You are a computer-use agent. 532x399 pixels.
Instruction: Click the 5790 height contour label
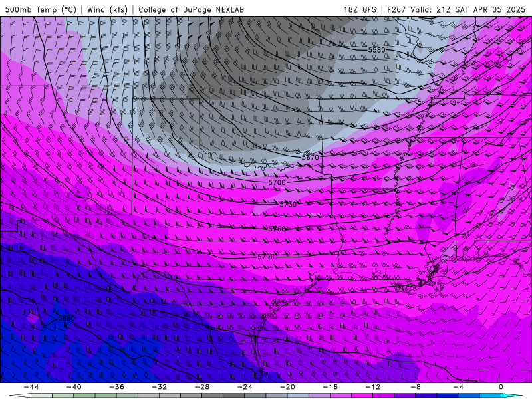(x=266, y=257)
